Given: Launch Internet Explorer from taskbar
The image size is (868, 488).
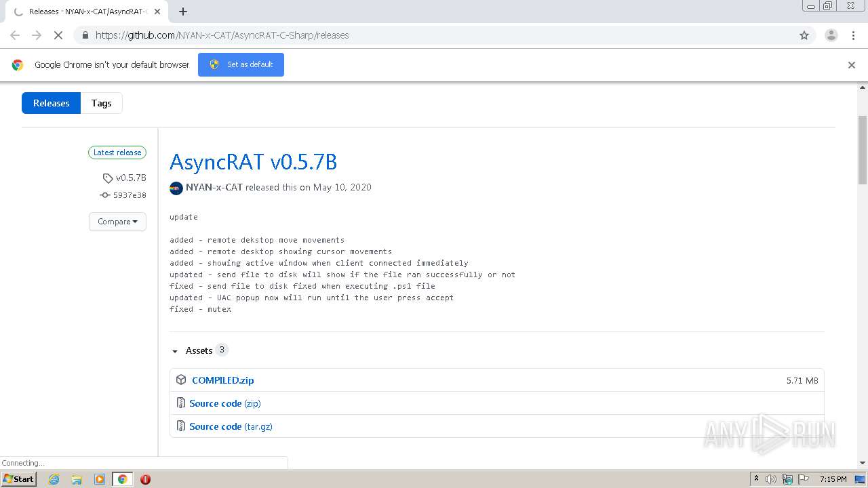Looking at the screenshot, I should coord(54,479).
